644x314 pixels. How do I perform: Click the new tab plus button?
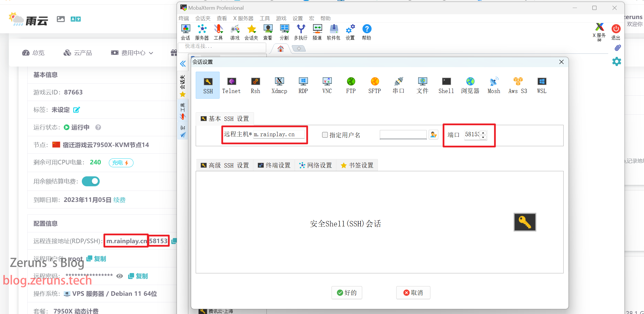[299, 49]
